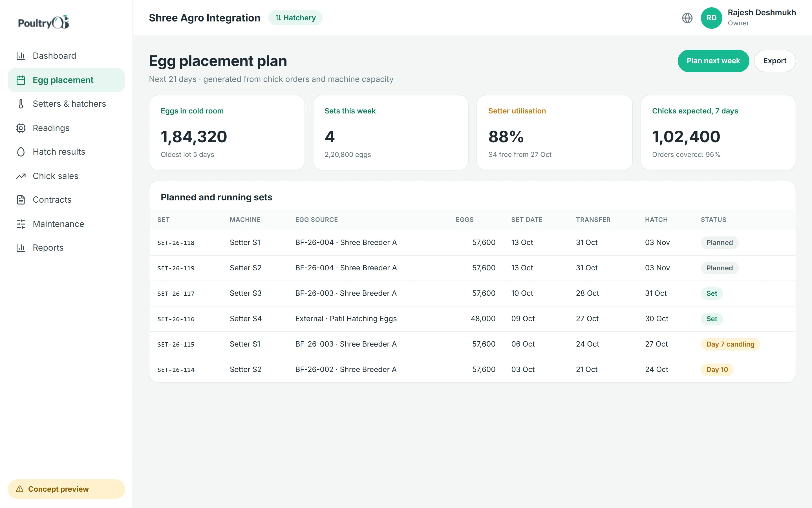Click the Readings chip icon
Image resolution: width=812 pixels, height=508 pixels.
21,128
